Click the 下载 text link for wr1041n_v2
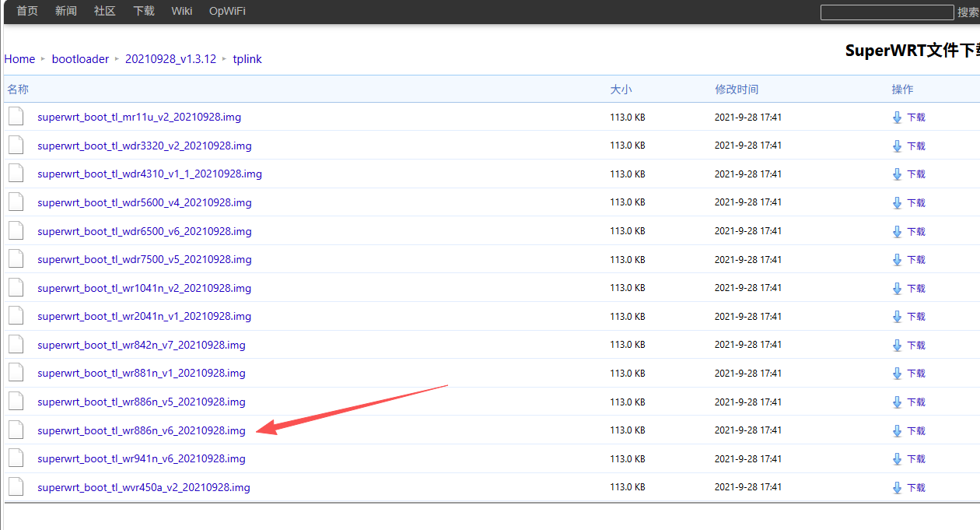 click(x=916, y=289)
